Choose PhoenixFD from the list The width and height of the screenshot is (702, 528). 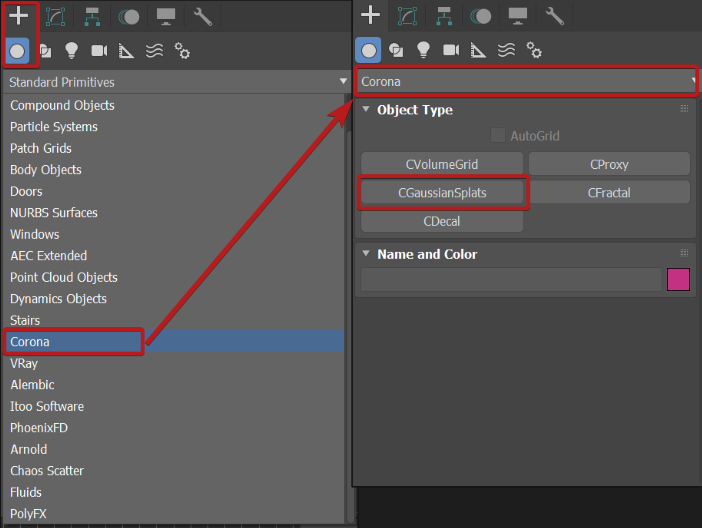point(174,428)
